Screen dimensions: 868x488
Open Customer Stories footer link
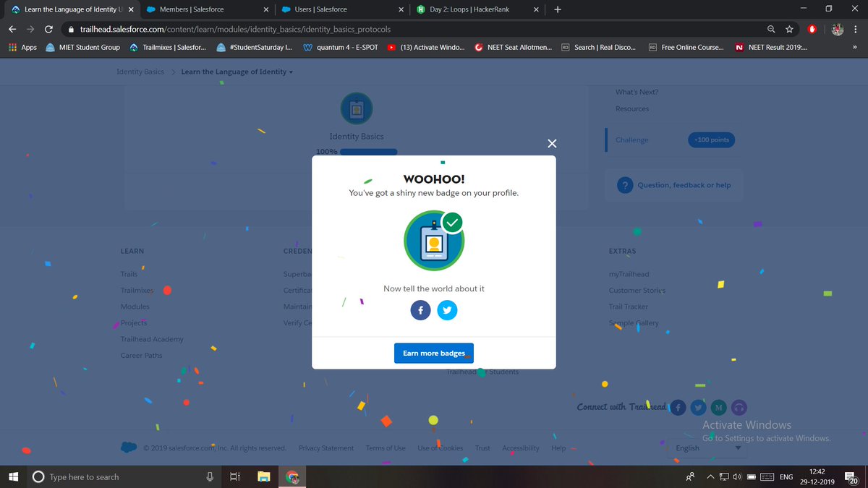pyautogui.click(x=637, y=290)
